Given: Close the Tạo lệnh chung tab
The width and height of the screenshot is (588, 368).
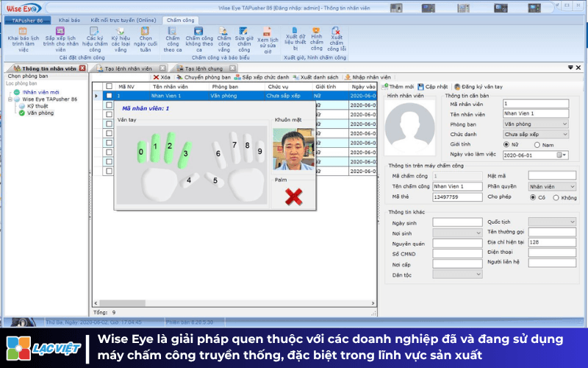Looking at the screenshot, I should [x=232, y=68].
